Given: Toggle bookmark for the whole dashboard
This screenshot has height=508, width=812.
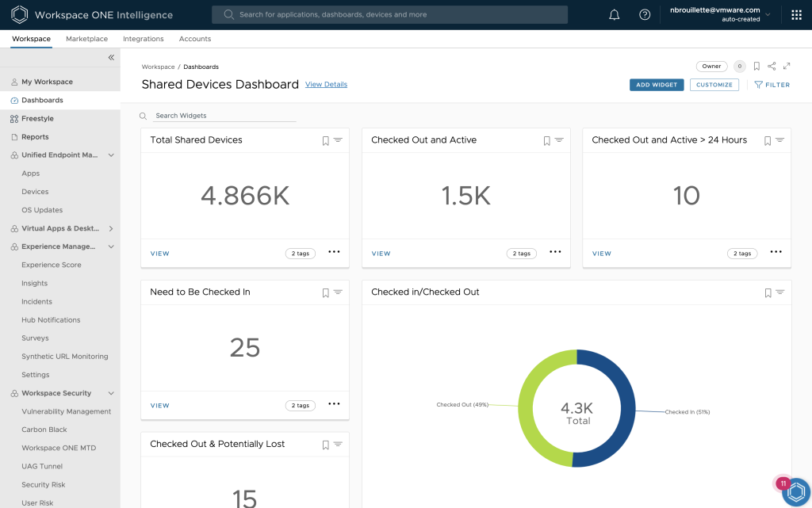Looking at the screenshot, I should 756,67.
